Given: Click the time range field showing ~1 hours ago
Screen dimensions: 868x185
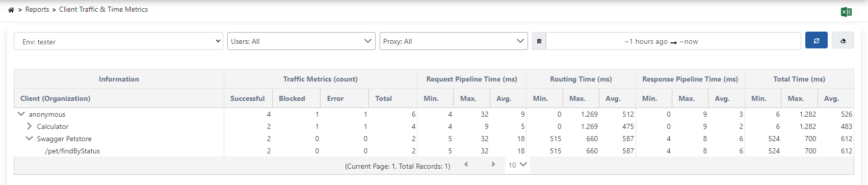Looking at the screenshot, I should coord(673,41).
